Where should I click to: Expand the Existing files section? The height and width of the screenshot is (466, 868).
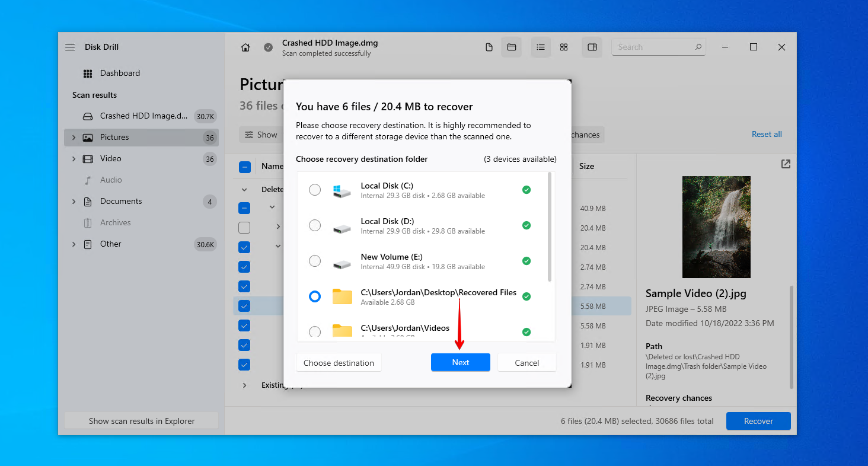point(244,385)
